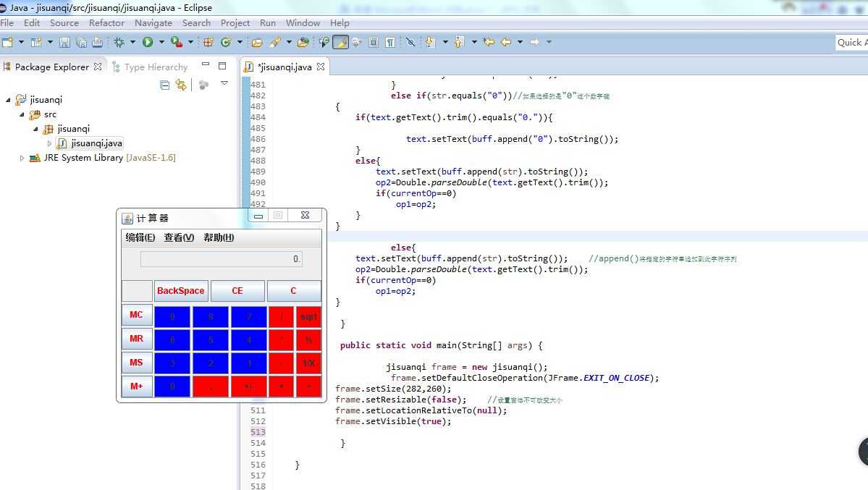
Task: Click the CE button in calculator
Action: (237, 291)
